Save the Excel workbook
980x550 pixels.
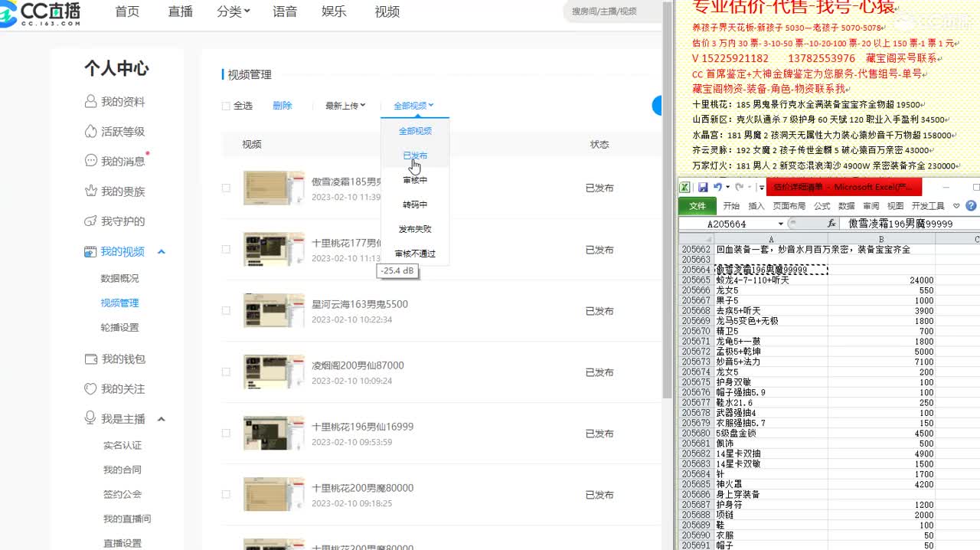click(702, 187)
